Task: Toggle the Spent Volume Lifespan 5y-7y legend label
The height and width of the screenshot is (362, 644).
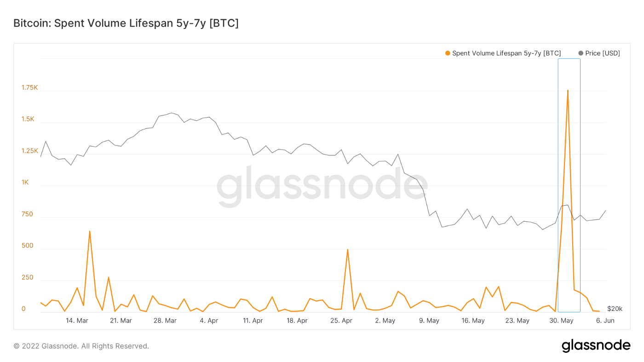Action: point(506,53)
